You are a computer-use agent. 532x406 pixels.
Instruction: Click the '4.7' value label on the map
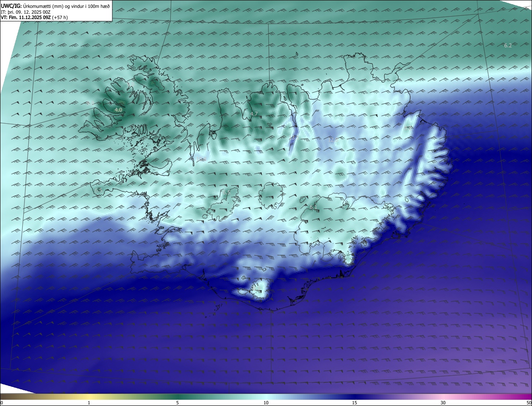(x=254, y=114)
